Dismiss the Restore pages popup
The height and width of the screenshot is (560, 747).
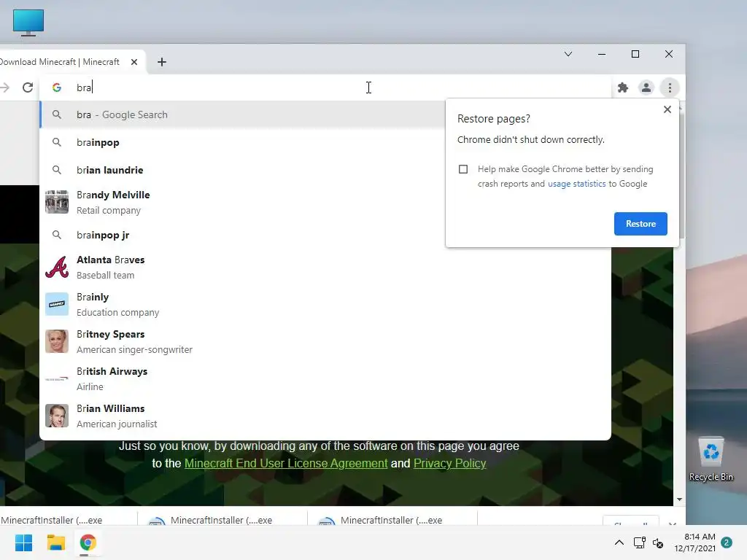point(667,109)
